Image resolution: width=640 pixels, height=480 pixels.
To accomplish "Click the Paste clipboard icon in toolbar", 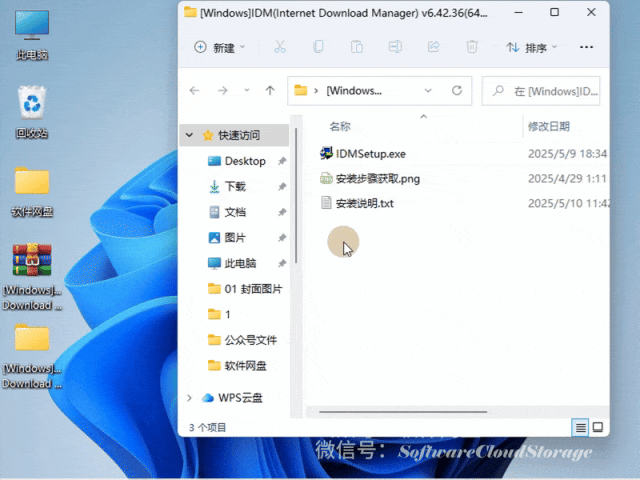I will [x=357, y=47].
